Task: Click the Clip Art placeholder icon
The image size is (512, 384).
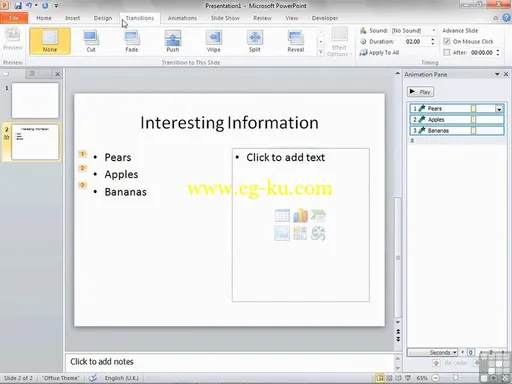Action: click(300, 233)
